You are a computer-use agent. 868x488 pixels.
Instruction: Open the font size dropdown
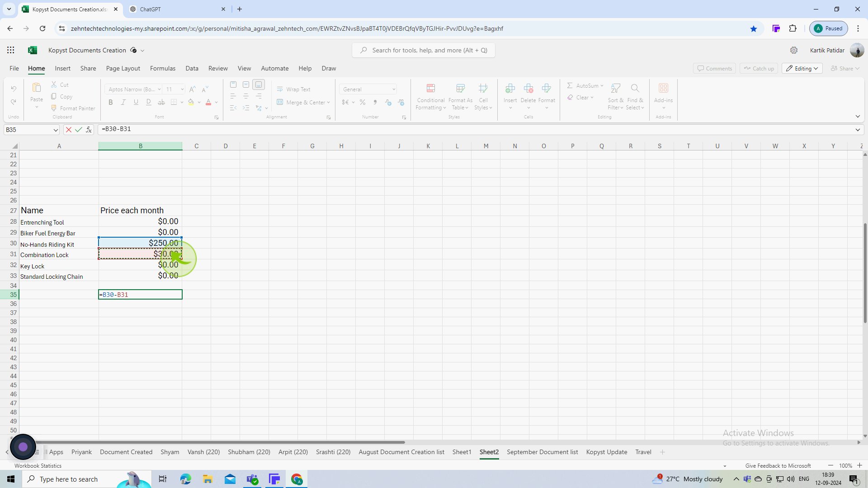(x=182, y=89)
